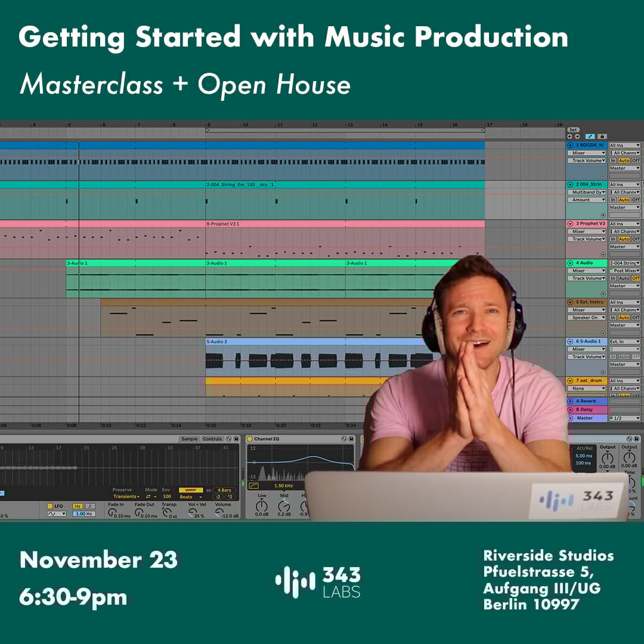Select 2-004_String_Em_150_dry_1 clip header

[345, 185]
